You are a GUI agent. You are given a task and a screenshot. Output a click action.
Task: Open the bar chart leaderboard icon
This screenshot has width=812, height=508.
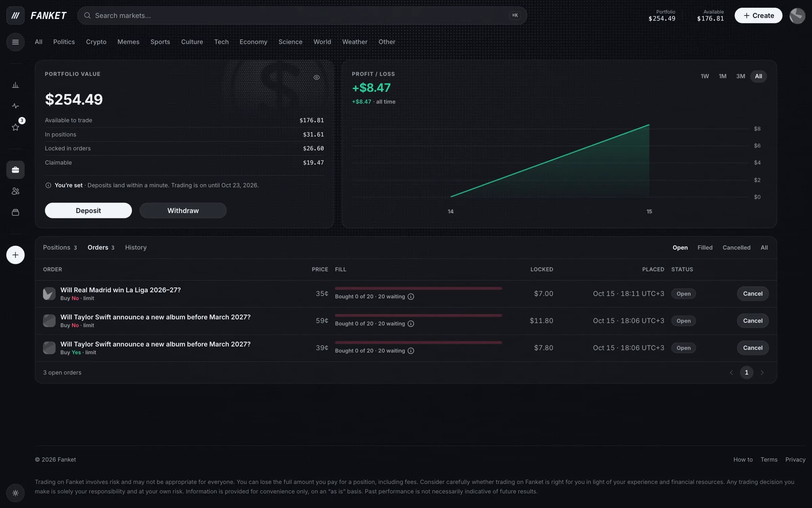click(x=15, y=85)
